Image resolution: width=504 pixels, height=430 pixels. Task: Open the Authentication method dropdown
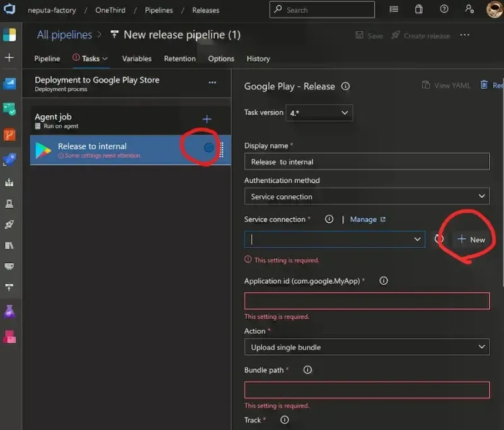click(x=367, y=196)
